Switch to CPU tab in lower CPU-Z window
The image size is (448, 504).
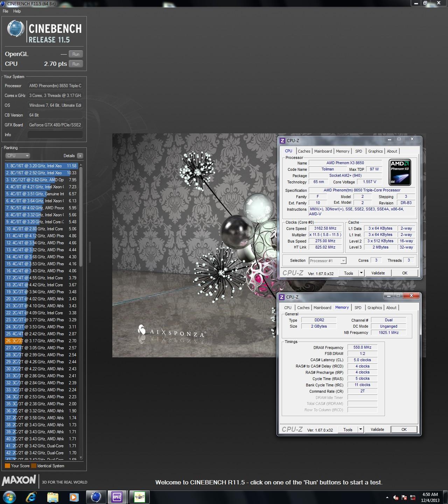(x=288, y=308)
